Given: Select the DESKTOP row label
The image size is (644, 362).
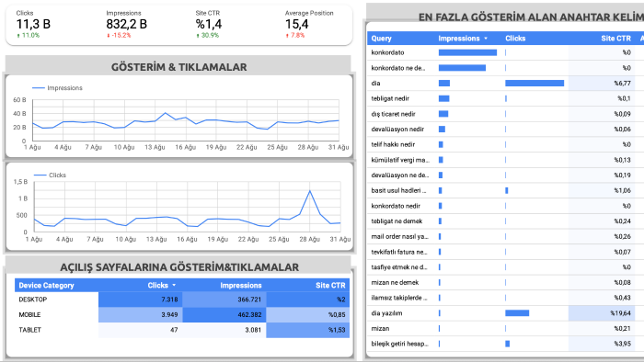Looking at the screenshot, I should pyautogui.click(x=33, y=300).
